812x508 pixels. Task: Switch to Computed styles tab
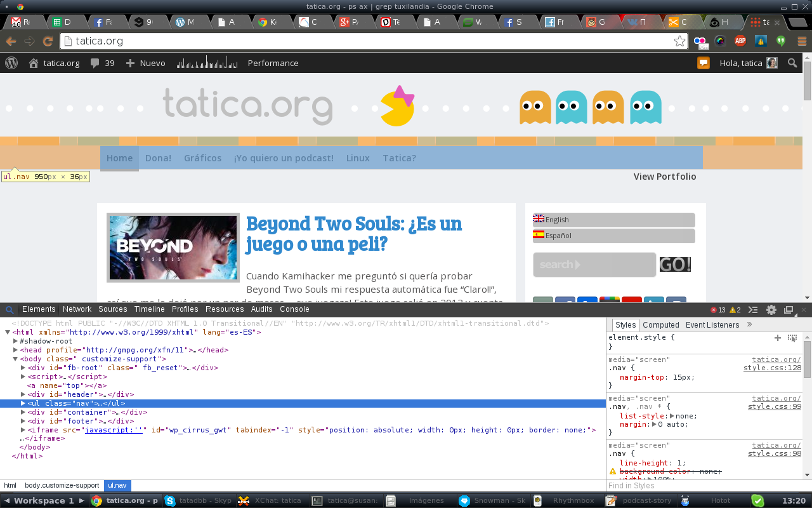[661, 324]
